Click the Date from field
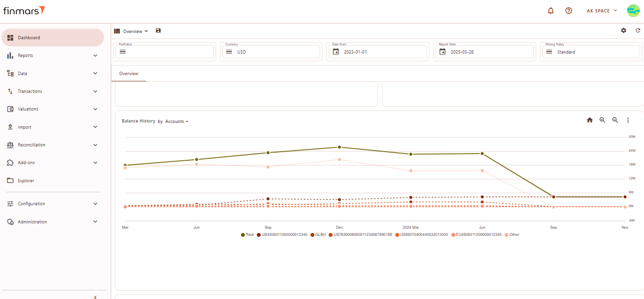This screenshot has width=644, height=299. point(377,52)
